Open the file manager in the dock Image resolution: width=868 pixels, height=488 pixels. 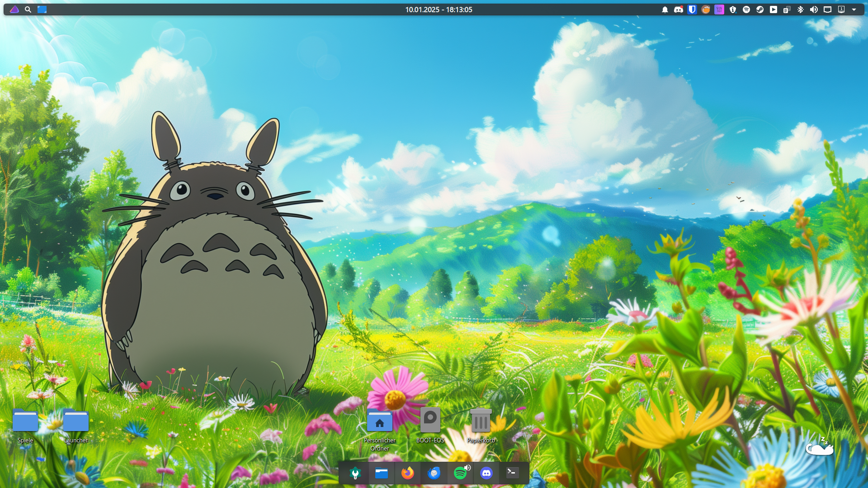pyautogui.click(x=381, y=473)
